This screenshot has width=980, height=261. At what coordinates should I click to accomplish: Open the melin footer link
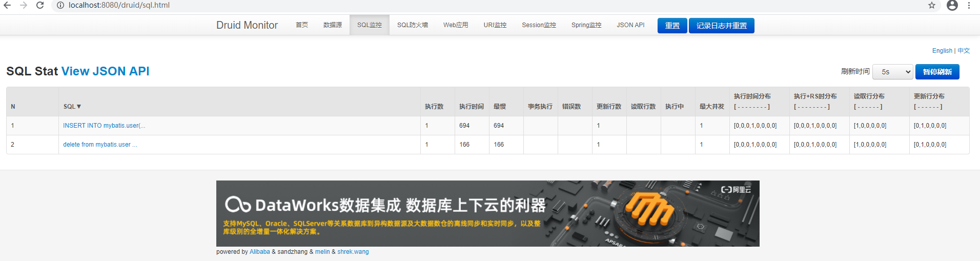coord(322,252)
